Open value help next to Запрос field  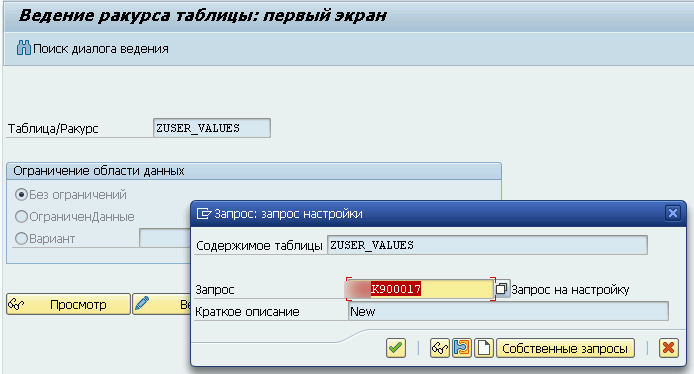coord(502,289)
